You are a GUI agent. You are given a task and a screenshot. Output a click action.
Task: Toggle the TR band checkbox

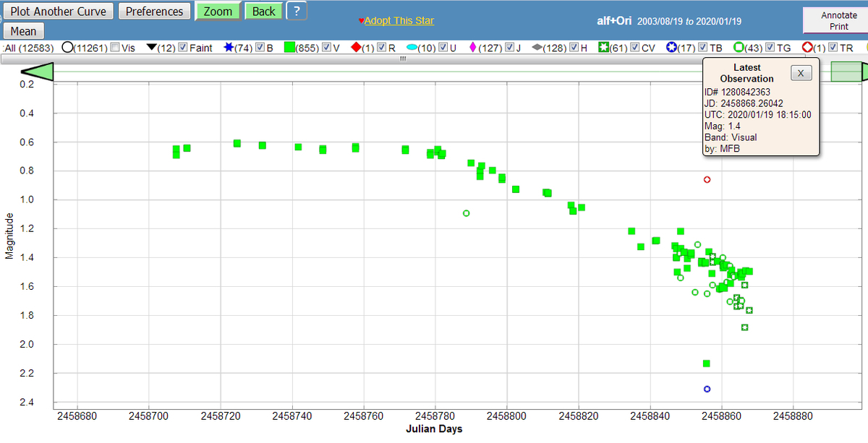click(833, 48)
